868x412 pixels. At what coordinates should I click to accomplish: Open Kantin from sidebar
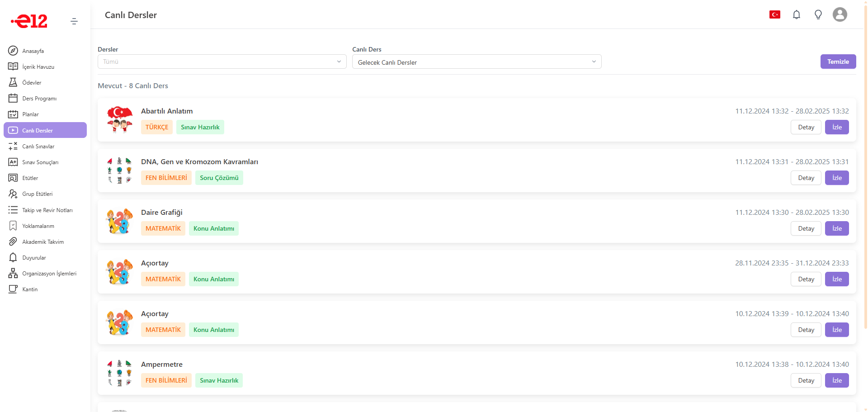30,289
